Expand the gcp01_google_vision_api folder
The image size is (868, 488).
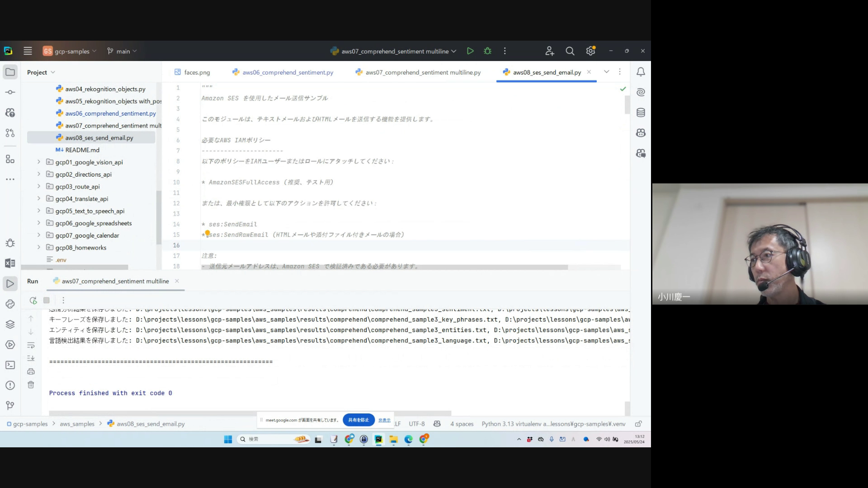(x=39, y=162)
